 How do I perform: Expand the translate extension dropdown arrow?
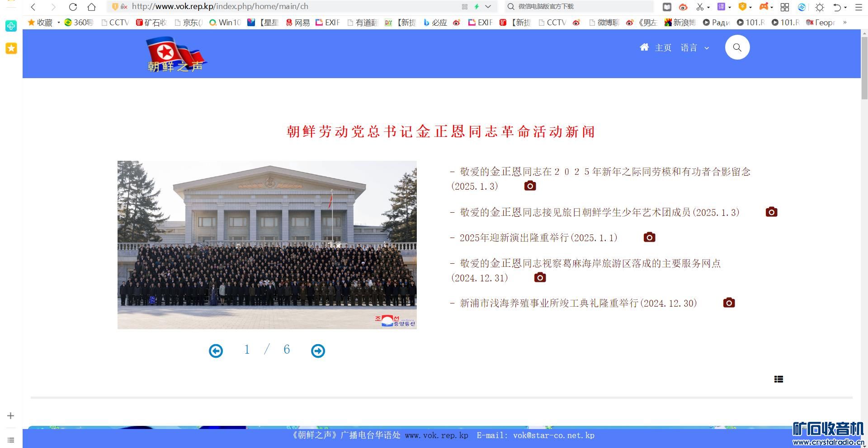[x=730, y=7]
